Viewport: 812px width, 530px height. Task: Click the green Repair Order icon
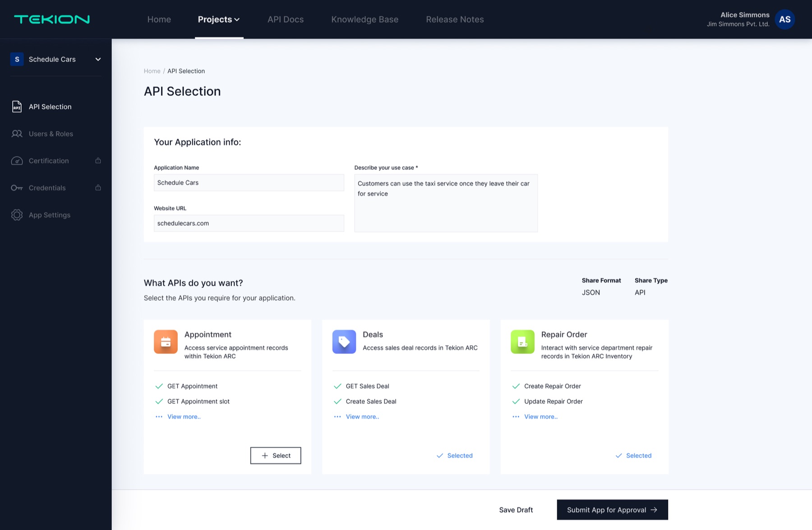point(522,342)
